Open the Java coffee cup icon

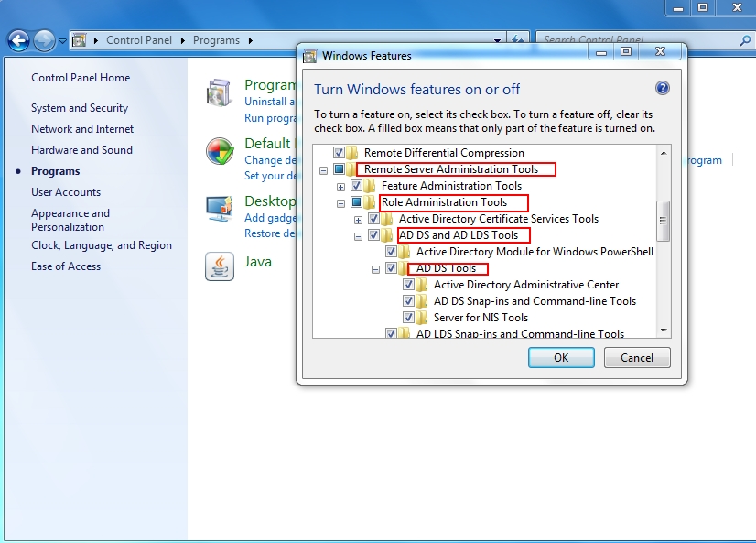point(220,266)
